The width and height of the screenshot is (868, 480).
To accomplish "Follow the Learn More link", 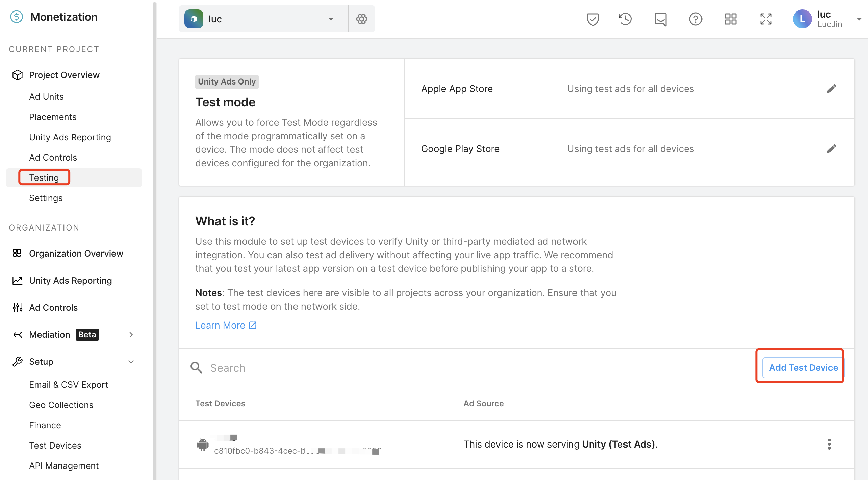I will [220, 325].
